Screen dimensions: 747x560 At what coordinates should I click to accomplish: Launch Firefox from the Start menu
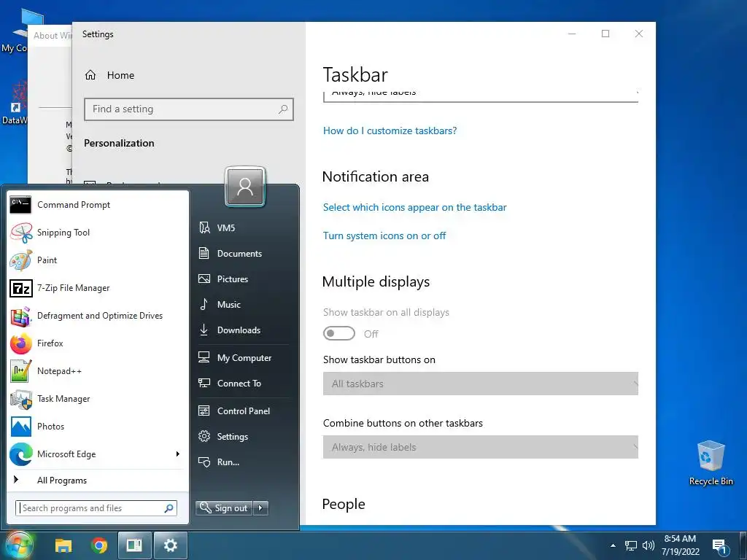point(98,343)
